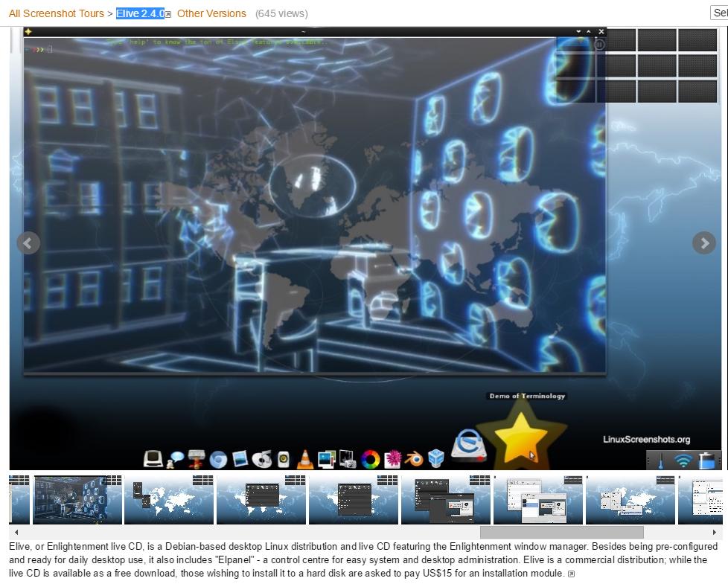Viewport: 728px width, 584px height.
Task: Select thumbnail showing overlapping light windows
Action: coord(538,500)
